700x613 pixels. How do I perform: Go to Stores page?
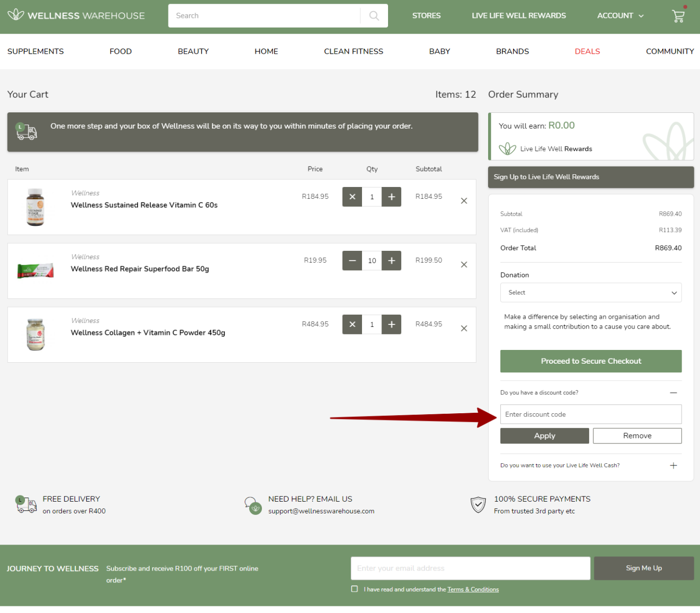click(426, 16)
